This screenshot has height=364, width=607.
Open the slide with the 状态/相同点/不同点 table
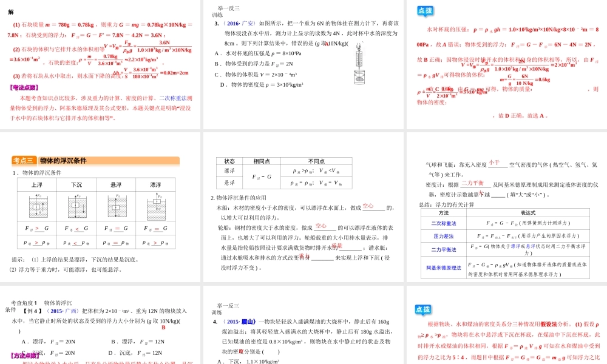coord(303,207)
